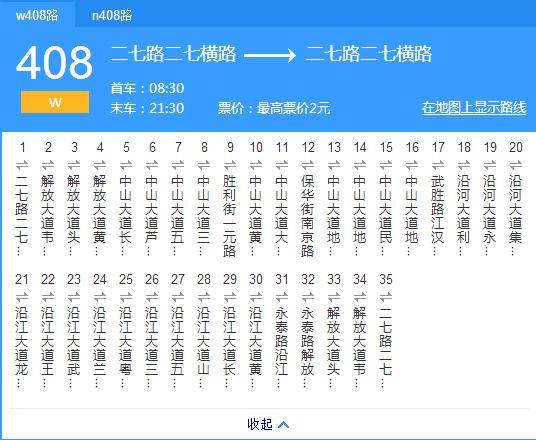The image size is (536, 440).
Task: Collapse the stop list with 收起
Action: point(268,424)
